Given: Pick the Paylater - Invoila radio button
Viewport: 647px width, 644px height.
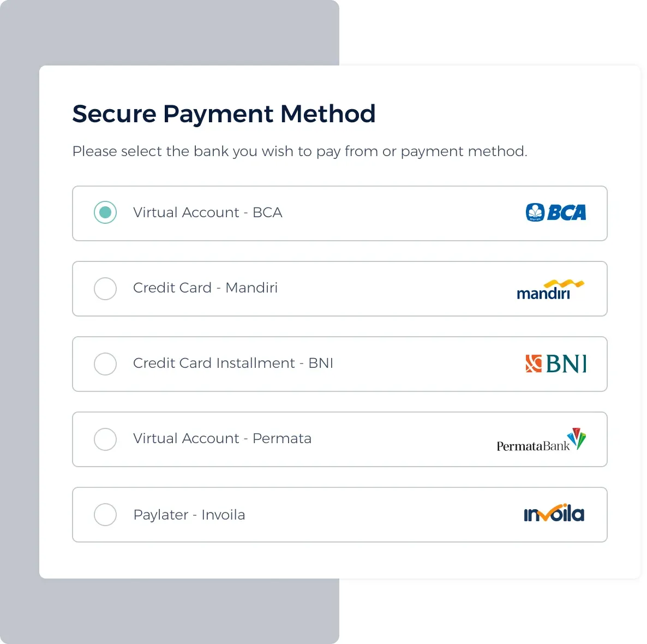Looking at the screenshot, I should [x=105, y=514].
